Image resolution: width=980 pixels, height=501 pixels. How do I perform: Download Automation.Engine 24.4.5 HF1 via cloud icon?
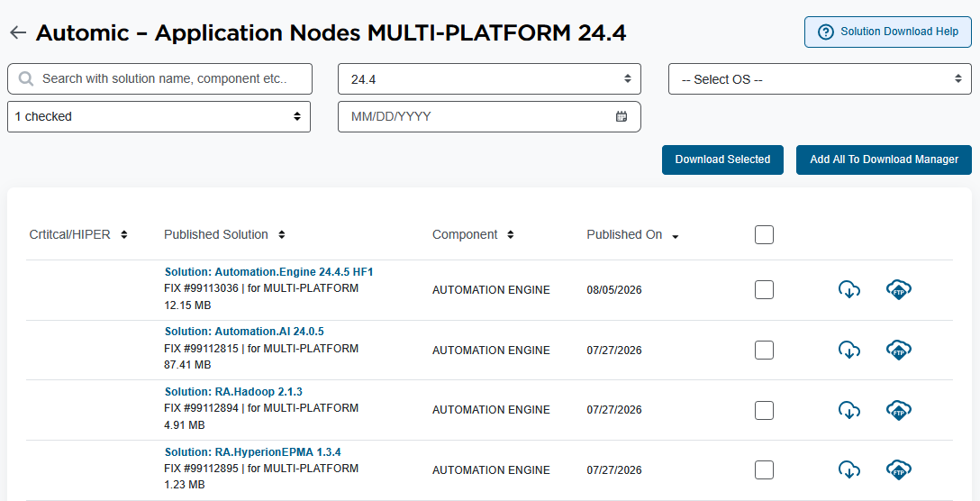[848, 289]
